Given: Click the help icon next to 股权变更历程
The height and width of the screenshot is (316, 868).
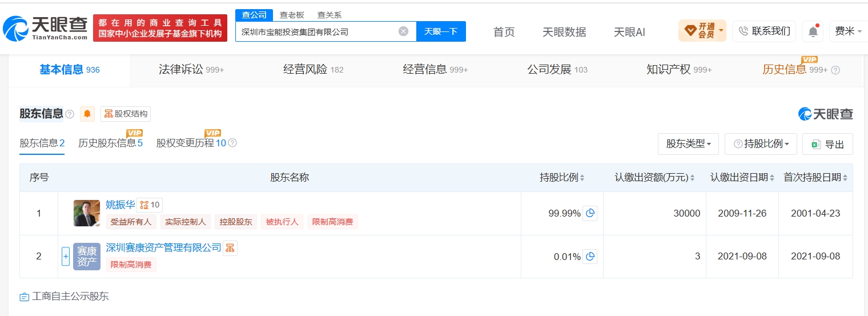Looking at the screenshot, I should [232, 143].
